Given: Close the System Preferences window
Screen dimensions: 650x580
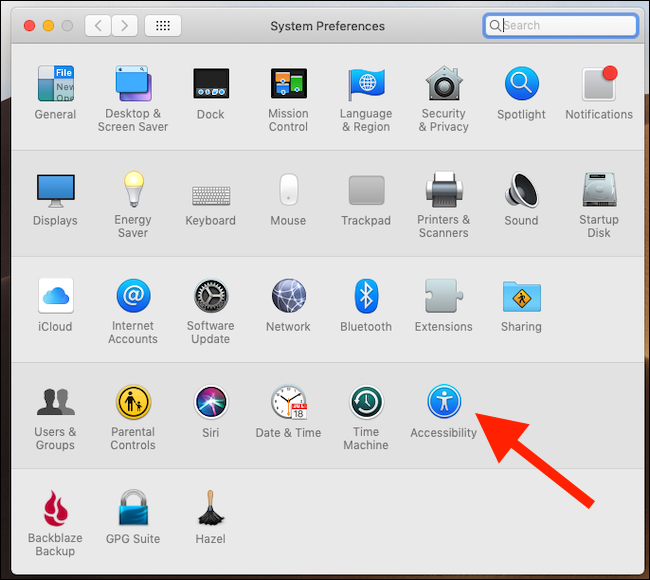Looking at the screenshot, I should tap(29, 26).
